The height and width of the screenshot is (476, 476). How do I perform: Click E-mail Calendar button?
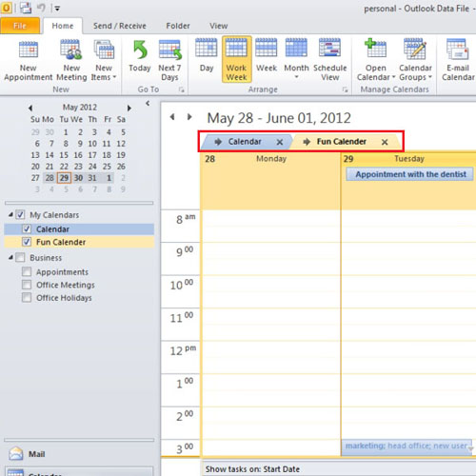click(x=458, y=60)
